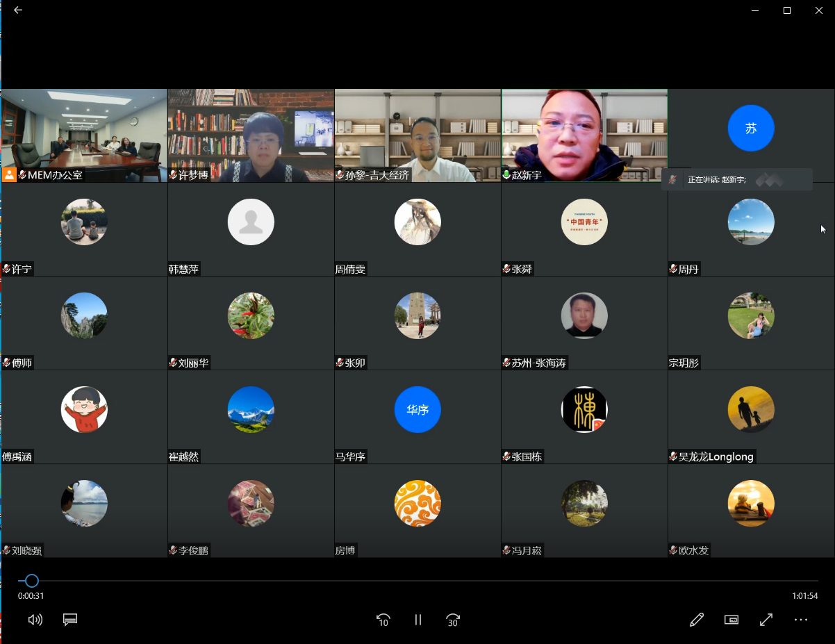
Task: Switch to mini view mode
Action: (731, 620)
